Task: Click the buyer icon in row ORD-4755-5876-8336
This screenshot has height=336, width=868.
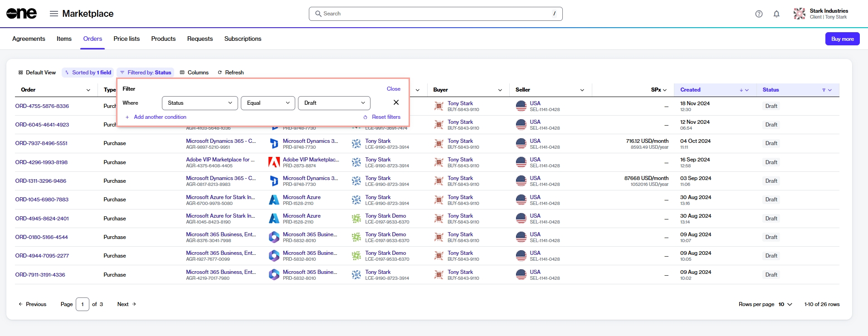Action: (x=439, y=106)
